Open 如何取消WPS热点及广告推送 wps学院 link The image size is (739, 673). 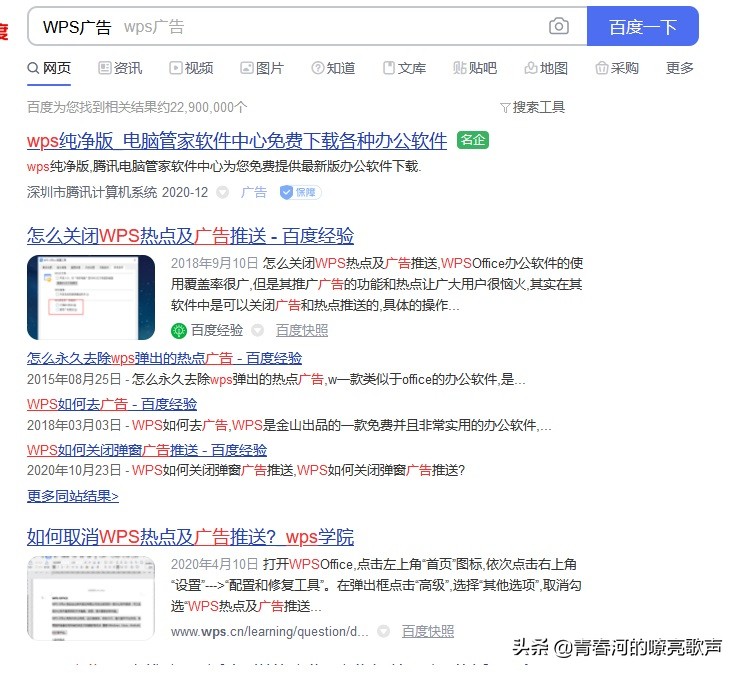click(190, 537)
